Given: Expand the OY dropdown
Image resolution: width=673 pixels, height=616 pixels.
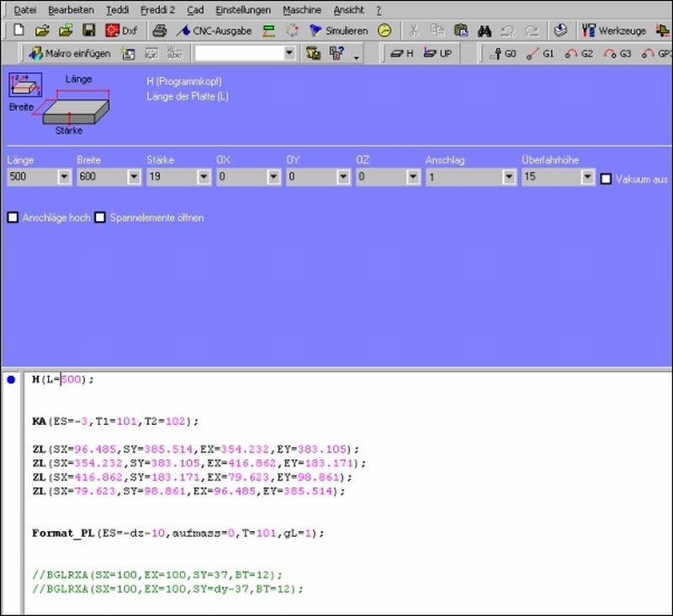Looking at the screenshot, I should pos(343,177).
